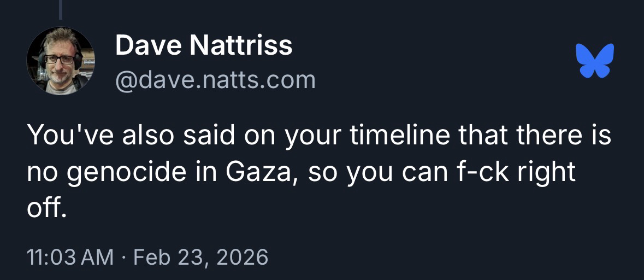644x280 pixels.
Task: Click the headphones in the profile photo
Action: [79, 59]
